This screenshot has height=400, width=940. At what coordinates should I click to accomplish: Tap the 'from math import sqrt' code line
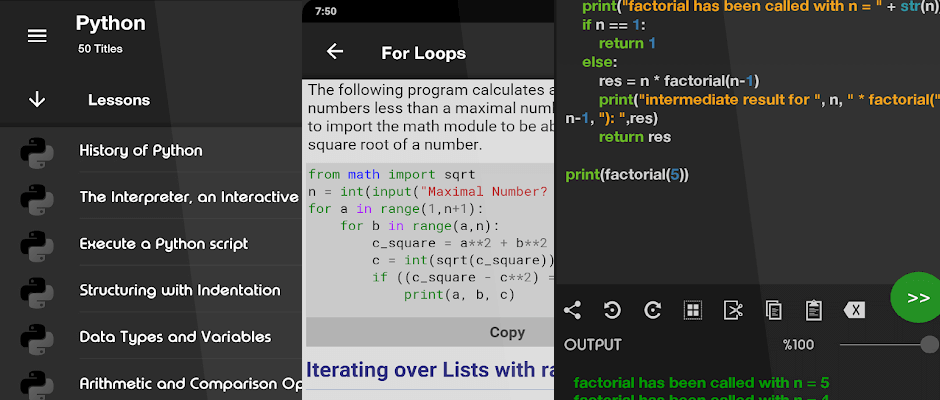[x=391, y=175]
